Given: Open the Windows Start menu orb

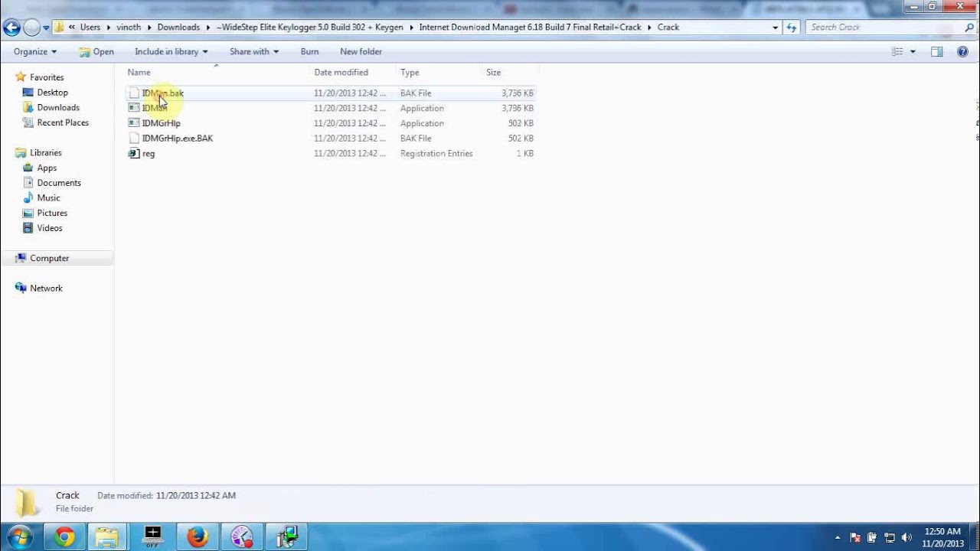Looking at the screenshot, I should click(19, 536).
